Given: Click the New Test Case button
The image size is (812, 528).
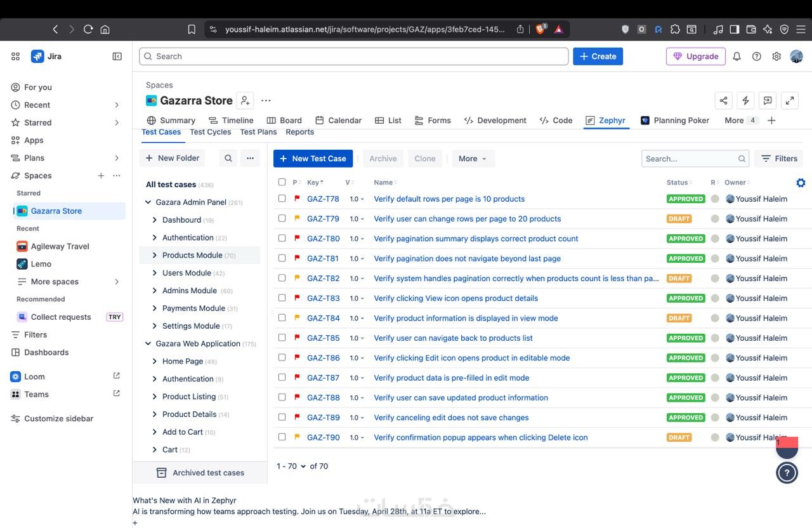Looking at the screenshot, I should (x=313, y=159).
